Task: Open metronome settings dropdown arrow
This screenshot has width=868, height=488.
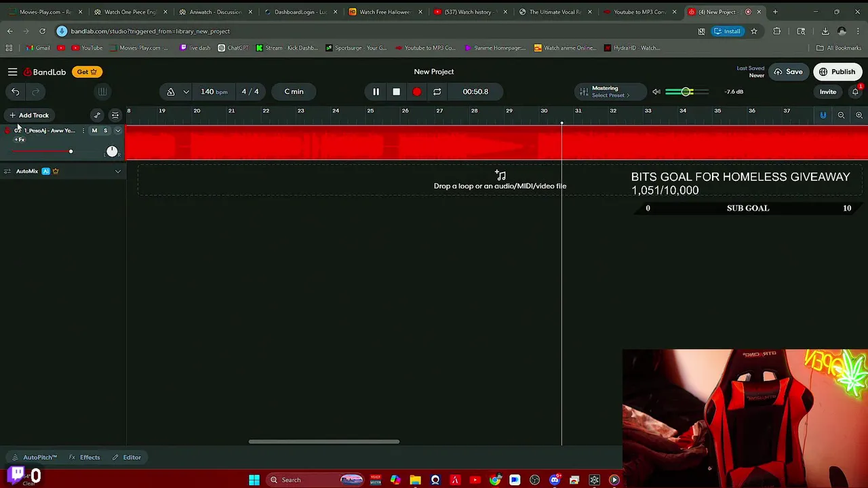Action: click(186, 91)
